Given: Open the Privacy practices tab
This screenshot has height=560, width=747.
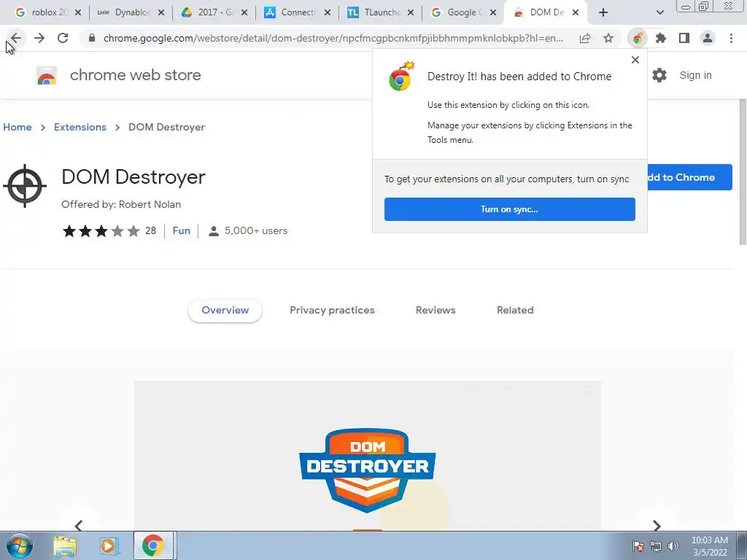Looking at the screenshot, I should pyautogui.click(x=332, y=310).
